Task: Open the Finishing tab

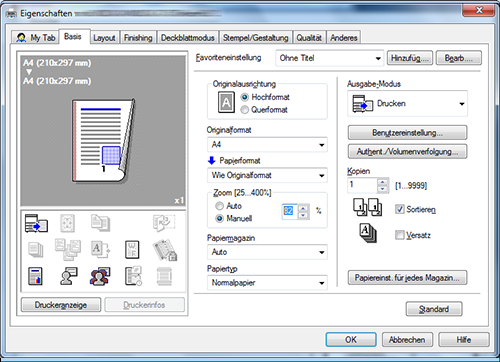Action: click(x=138, y=38)
